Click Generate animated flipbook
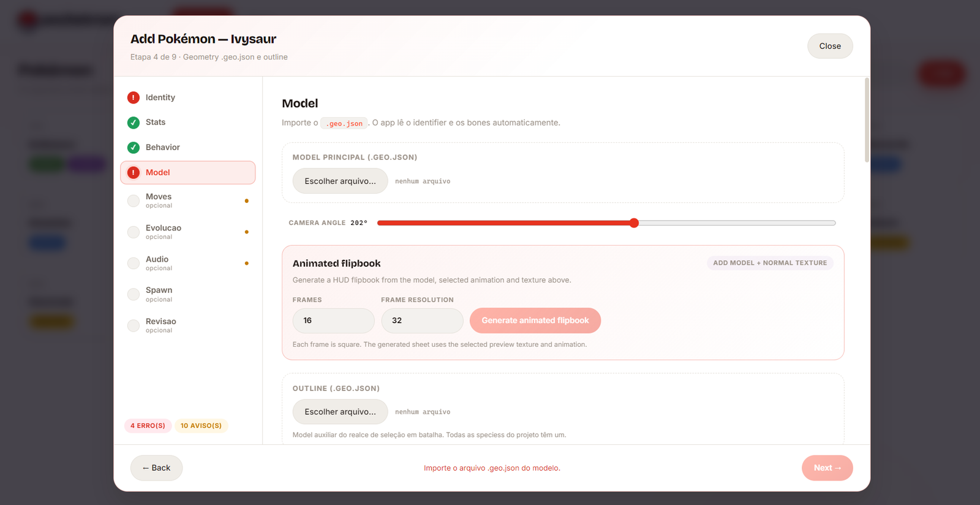The image size is (980, 505). pyautogui.click(x=535, y=321)
